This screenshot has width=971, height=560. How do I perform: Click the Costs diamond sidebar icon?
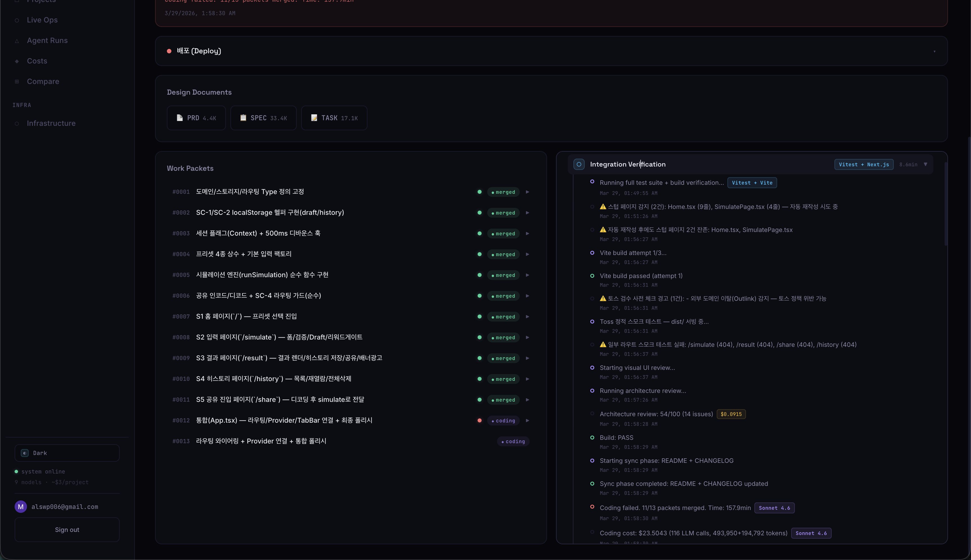click(x=17, y=61)
